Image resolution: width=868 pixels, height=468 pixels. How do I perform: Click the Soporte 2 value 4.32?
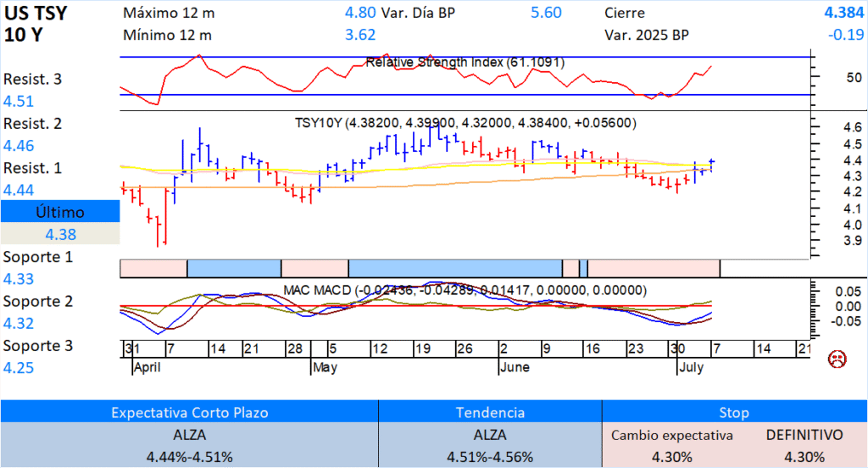point(19,323)
